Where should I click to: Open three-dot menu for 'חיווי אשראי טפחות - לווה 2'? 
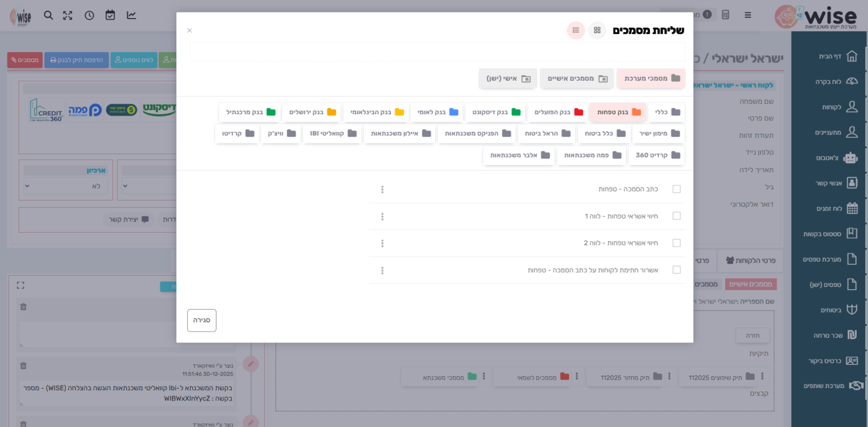click(383, 243)
